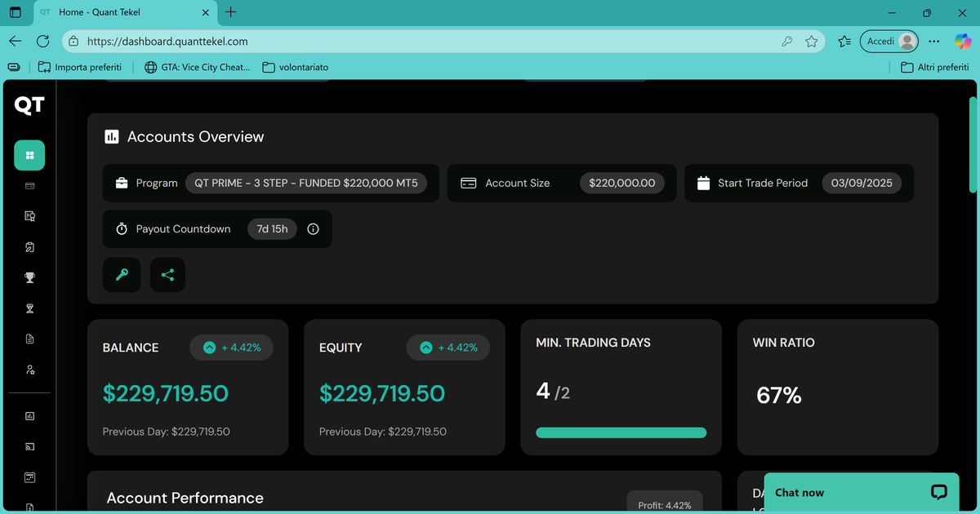Click the favorites bar toggle icon

[x=14, y=67]
